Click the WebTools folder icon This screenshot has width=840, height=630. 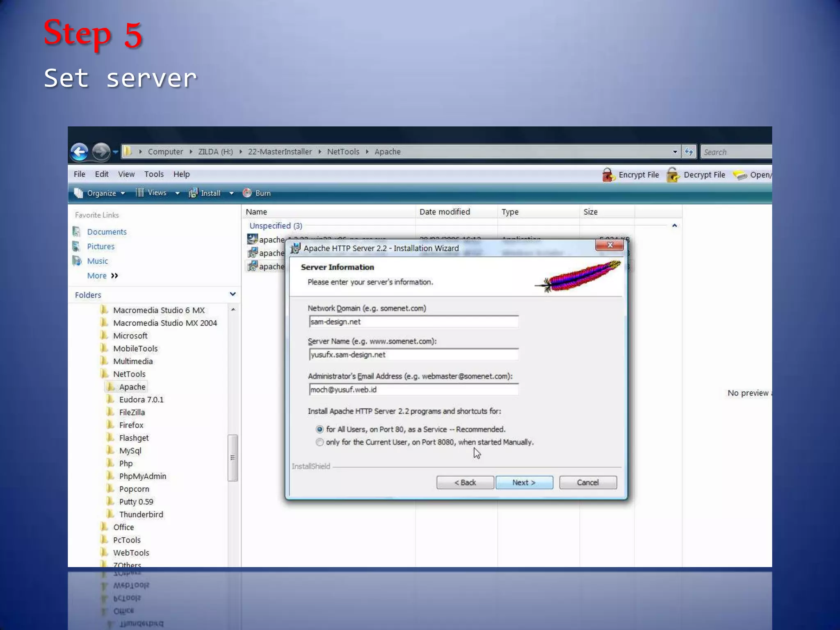tap(105, 552)
